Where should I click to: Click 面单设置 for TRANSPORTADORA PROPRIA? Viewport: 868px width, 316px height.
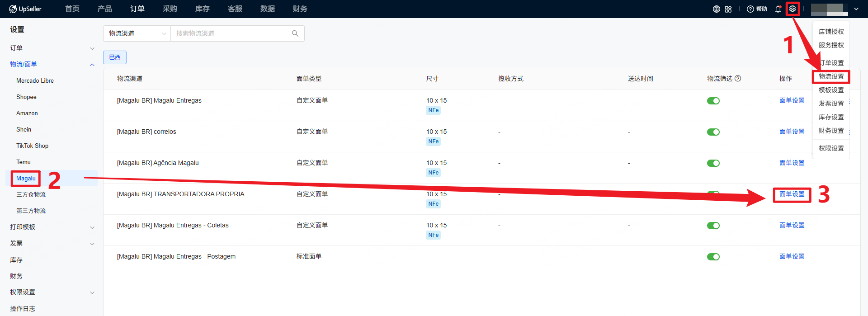(792, 194)
